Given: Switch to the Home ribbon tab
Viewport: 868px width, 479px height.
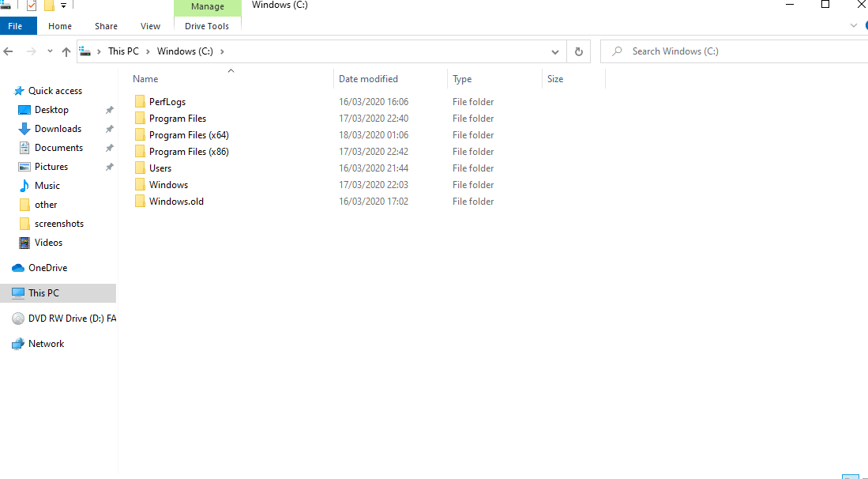Looking at the screenshot, I should [60, 26].
